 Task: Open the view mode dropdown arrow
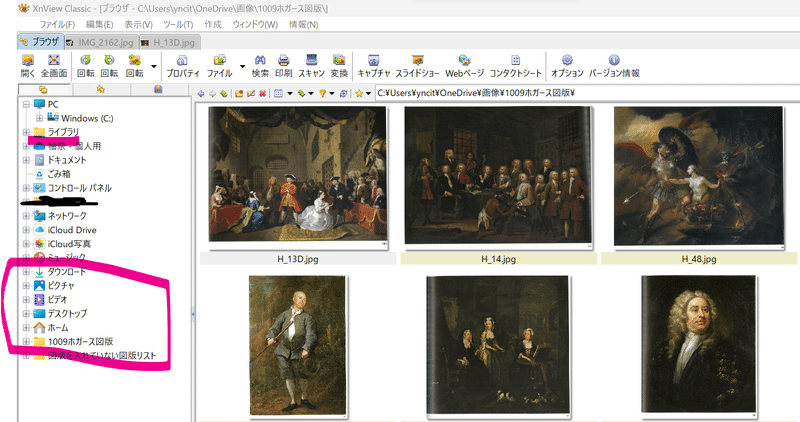[x=290, y=93]
